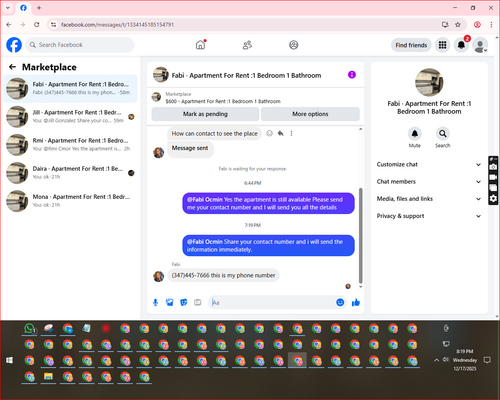Click the chat scrollbar thumb
This screenshot has width=500, height=400.
[360, 235]
